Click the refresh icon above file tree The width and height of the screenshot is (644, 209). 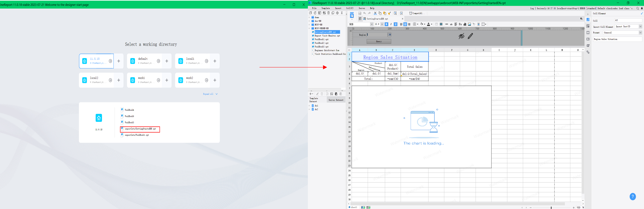point(315,13)
